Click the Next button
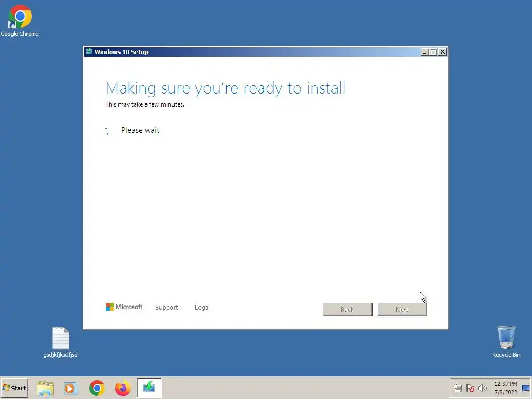The image size is (532, 399). click(402, 310)
